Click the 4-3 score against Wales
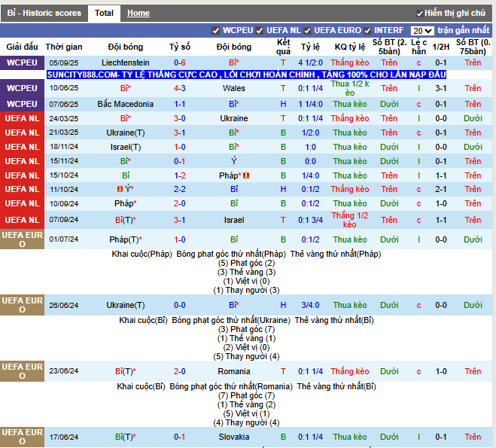 180,88
